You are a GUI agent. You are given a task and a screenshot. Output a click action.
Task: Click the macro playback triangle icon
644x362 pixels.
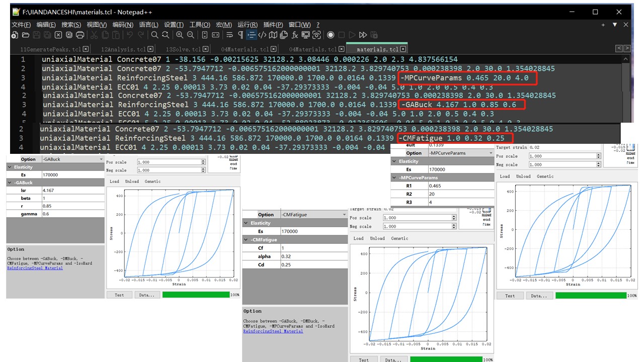pos(352,35)
